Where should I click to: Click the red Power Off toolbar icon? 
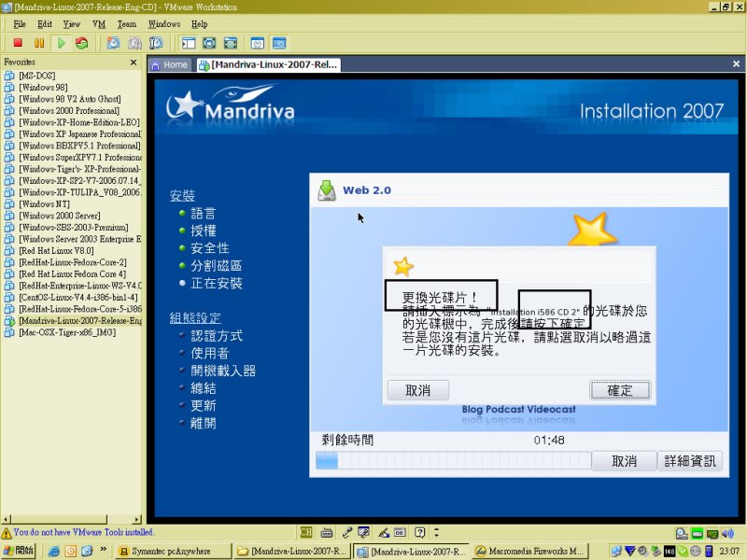[18, 43]
